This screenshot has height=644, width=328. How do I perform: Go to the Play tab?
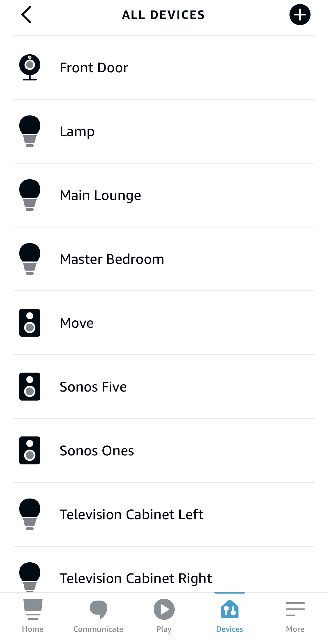click(164, 616)
